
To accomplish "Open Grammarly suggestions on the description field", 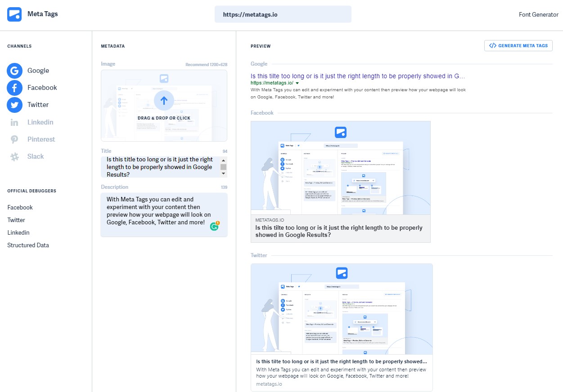I will 215,226.
